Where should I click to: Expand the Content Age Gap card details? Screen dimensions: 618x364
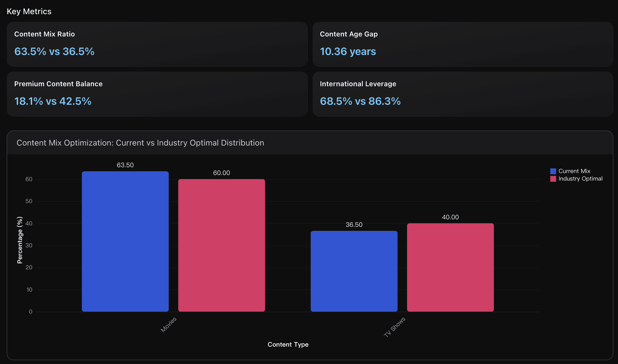coord(463,45)
